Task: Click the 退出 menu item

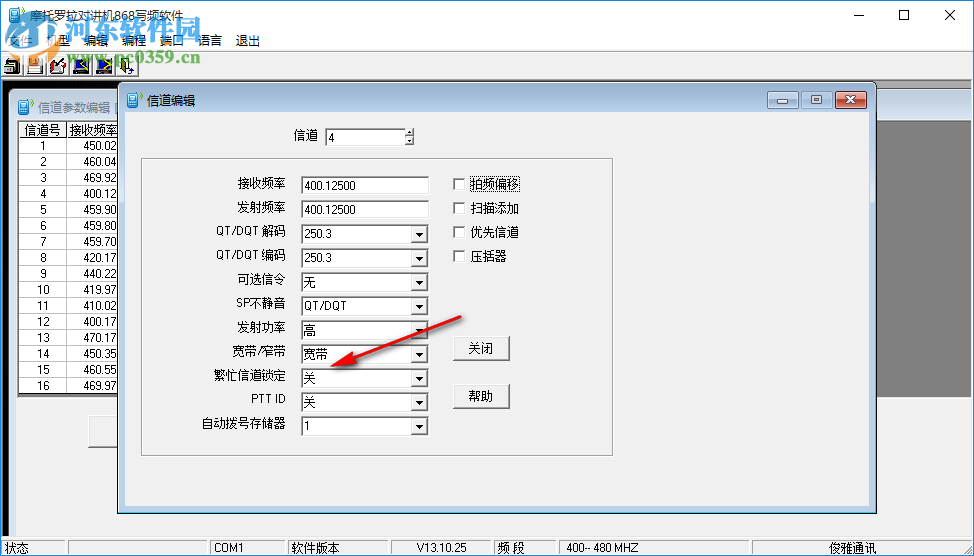Action: (247, 41)
